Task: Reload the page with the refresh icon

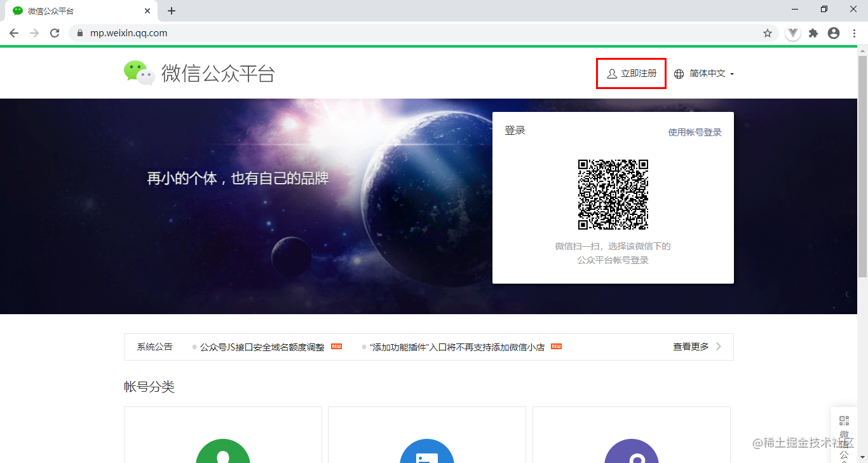Action: pyautogui.click(x=55, y=32)
